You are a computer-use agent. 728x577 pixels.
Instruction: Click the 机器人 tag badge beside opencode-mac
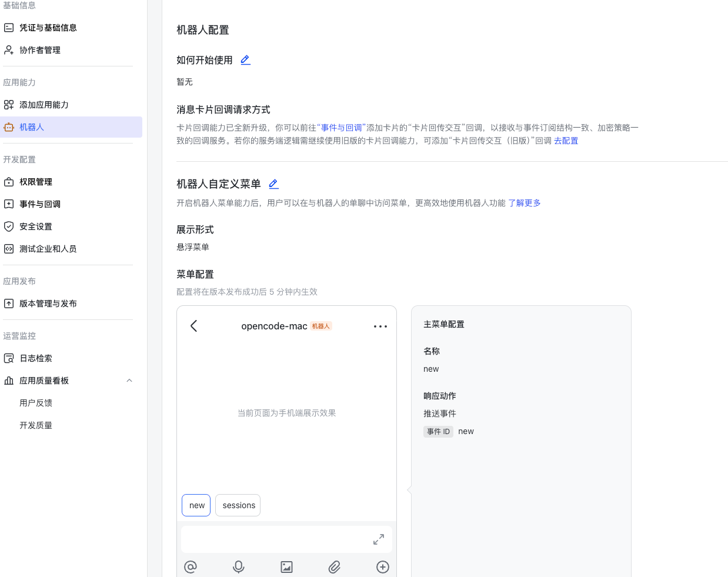(321, 326)
